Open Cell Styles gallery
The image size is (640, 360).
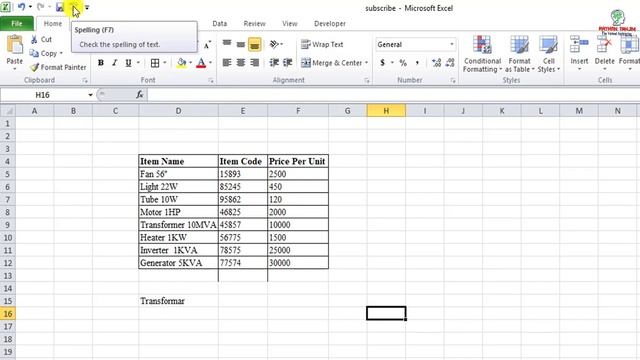tap(548, 54)
